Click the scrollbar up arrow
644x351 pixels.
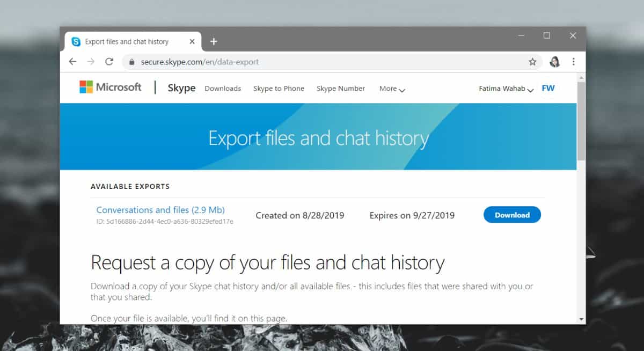pos(581,77)
